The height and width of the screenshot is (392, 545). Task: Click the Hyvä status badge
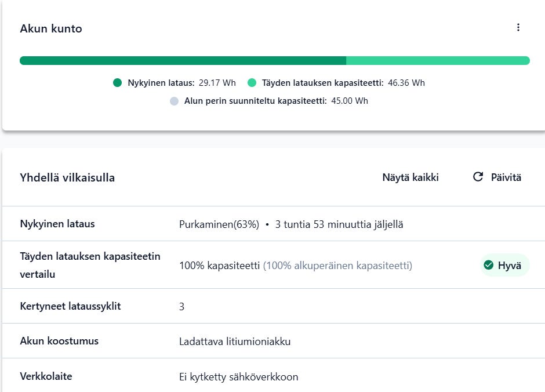[x=504, y=266]
